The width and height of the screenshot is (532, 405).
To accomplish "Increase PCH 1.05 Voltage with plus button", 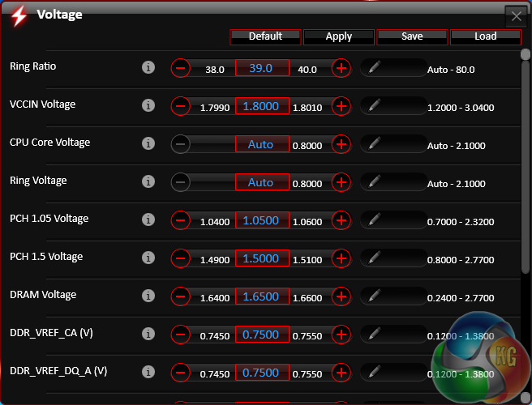I will tap(341, 220).
